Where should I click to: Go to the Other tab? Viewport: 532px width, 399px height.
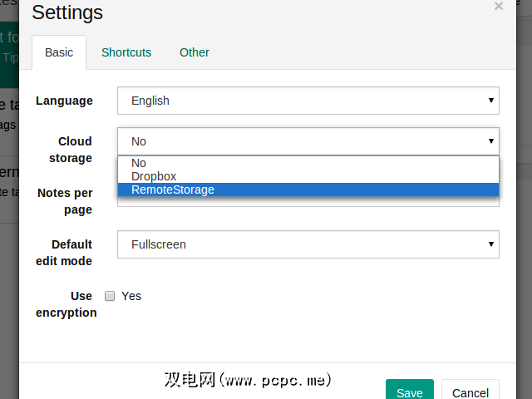tap(195, 52)
